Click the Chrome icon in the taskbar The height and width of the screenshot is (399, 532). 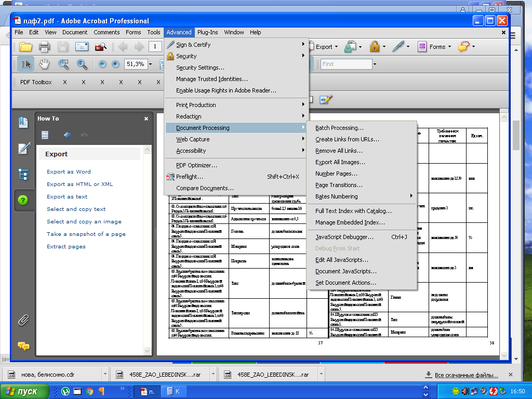click(x=89, y=392)
